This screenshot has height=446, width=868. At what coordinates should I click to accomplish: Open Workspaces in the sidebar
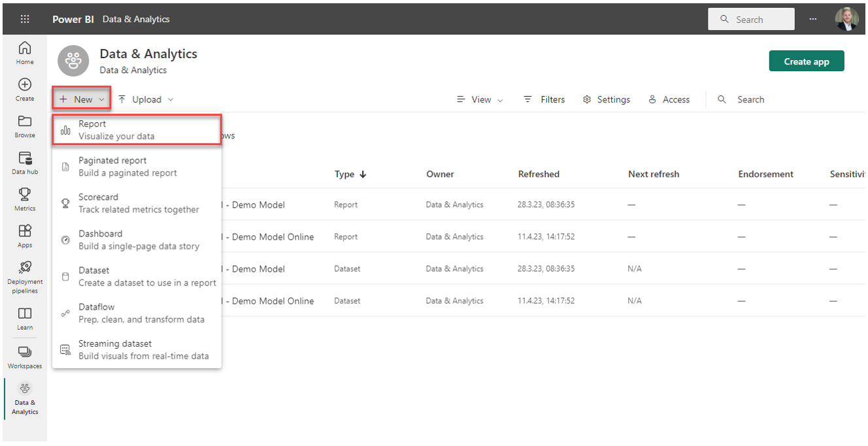tap(25, 357)
